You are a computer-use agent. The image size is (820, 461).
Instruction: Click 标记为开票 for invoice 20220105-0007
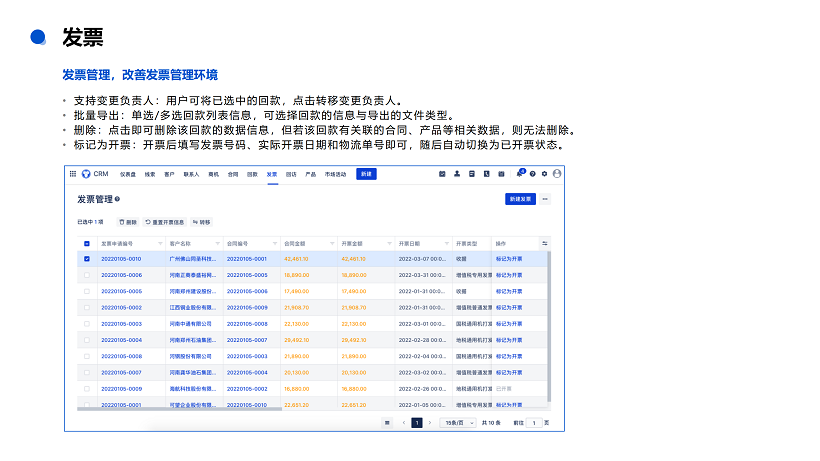coord(509,373)
